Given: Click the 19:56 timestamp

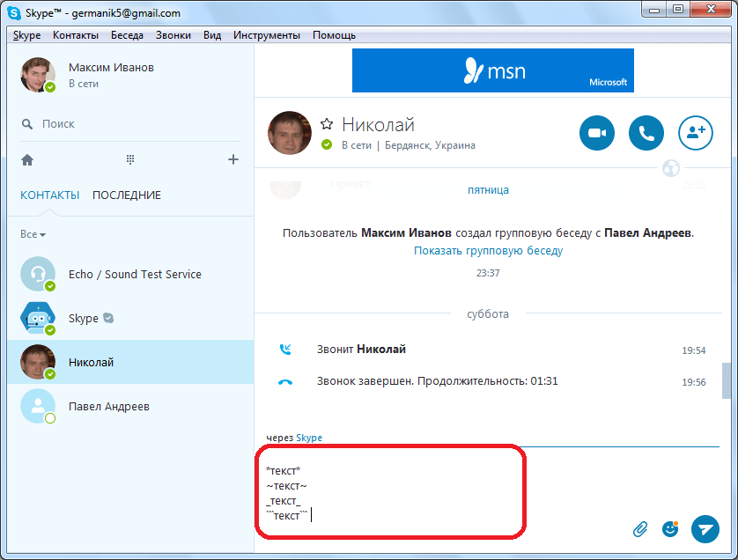Looking at the screenshot, I should pos(694,382).
